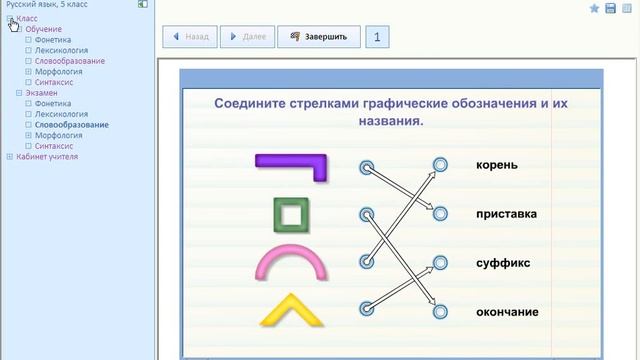Open Словообразование under Обучение
The image size is (640, 360).
coord(70,61)
